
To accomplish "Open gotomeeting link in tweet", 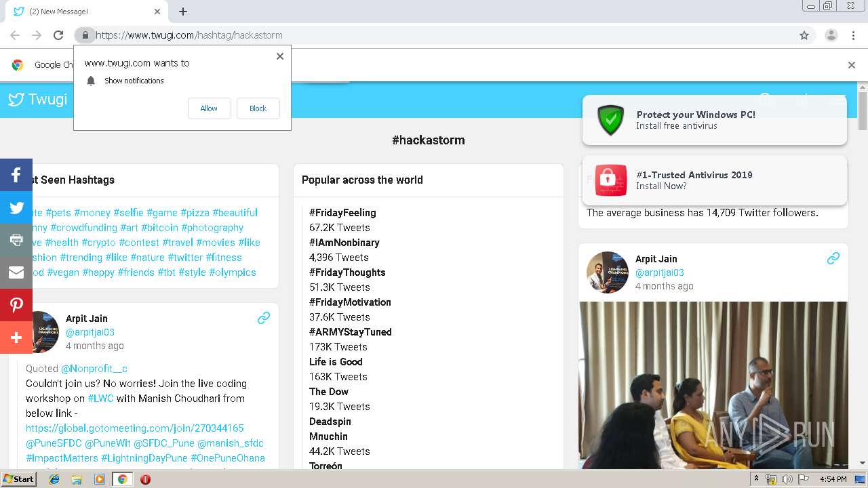I will 135,428.
